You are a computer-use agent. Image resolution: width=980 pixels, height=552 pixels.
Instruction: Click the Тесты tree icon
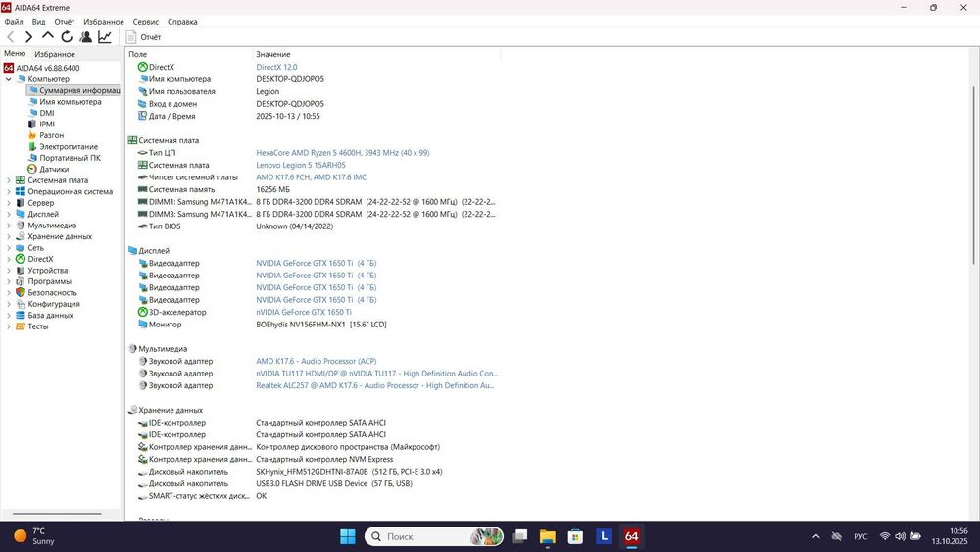[20, 326]
